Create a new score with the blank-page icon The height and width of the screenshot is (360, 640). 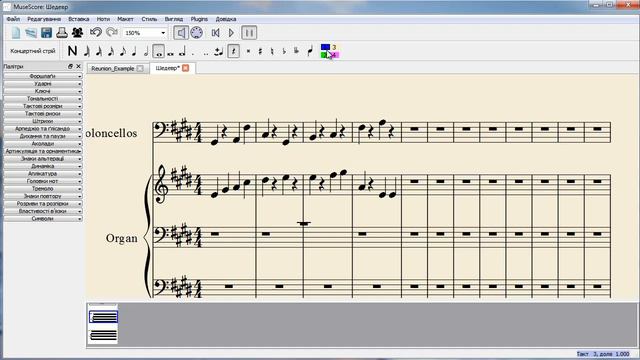(16, 33)
